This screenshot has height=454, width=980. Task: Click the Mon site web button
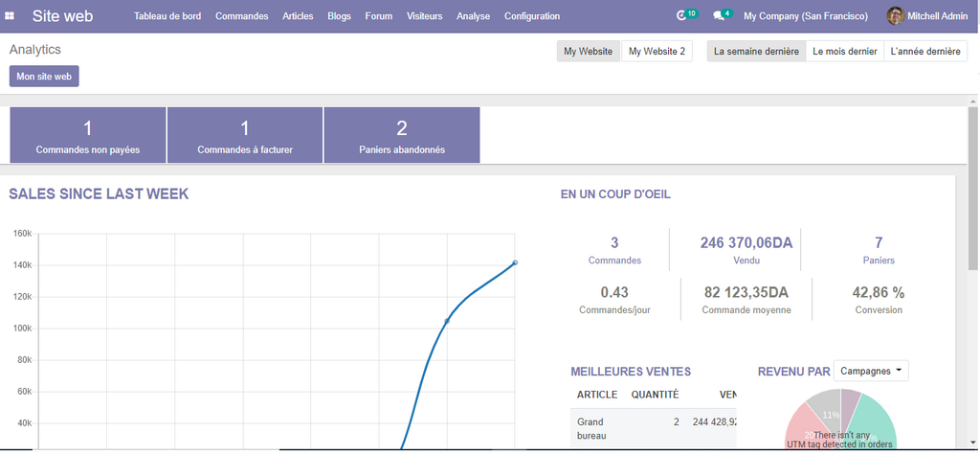[44, 77]
